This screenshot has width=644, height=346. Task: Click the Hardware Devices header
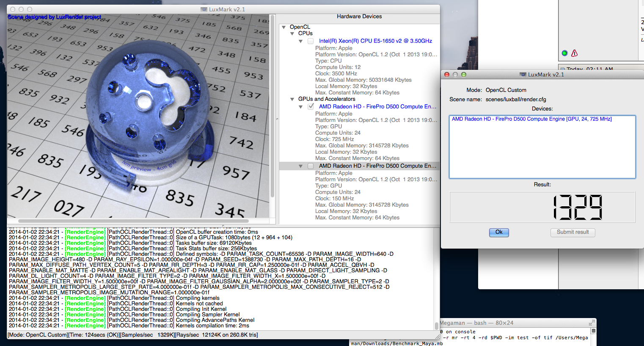pos(359,17)
